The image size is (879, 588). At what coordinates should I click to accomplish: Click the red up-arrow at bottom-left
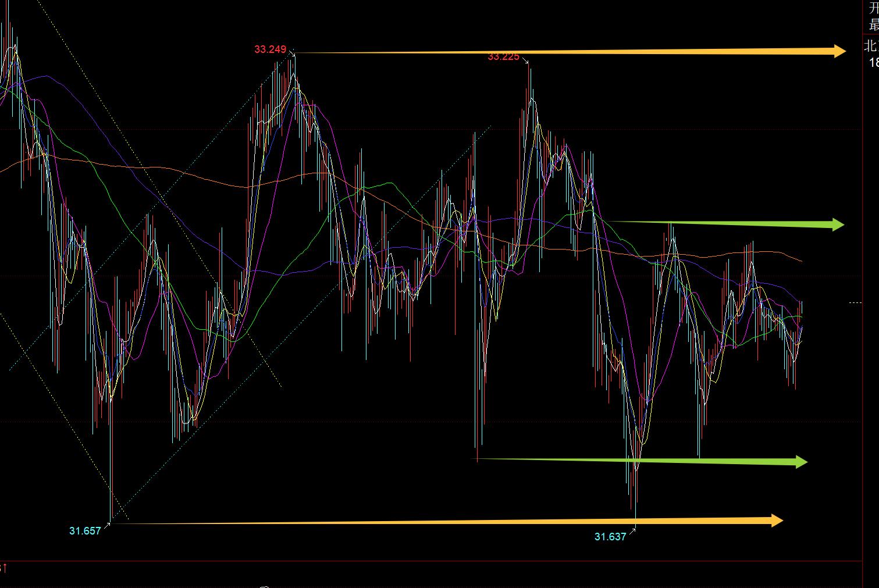(x=4, y=567)
